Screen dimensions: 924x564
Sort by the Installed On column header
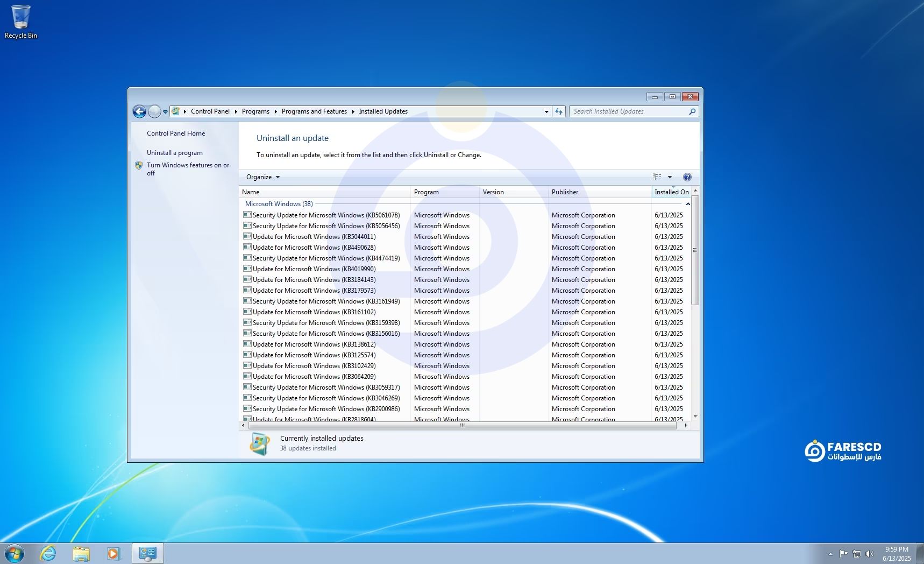pyautogui.click(x=671, y=192)
